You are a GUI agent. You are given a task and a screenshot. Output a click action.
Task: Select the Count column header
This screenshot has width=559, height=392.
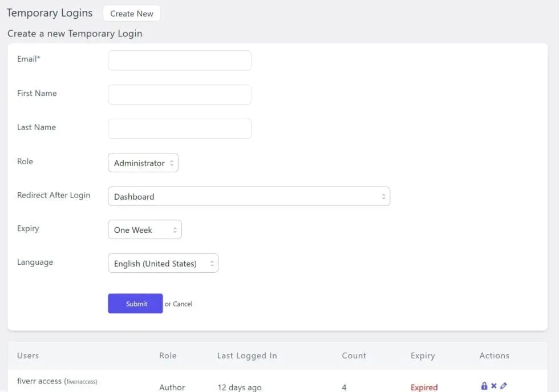354,355
